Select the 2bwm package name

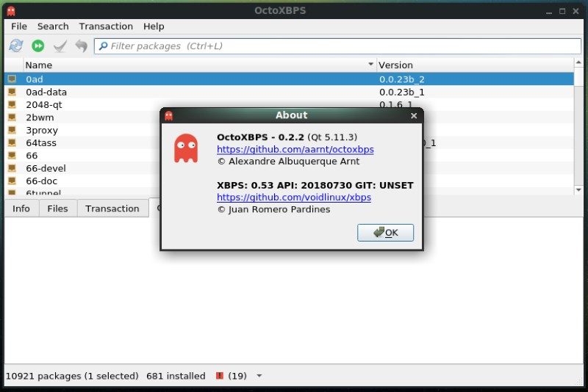(40, 117)
